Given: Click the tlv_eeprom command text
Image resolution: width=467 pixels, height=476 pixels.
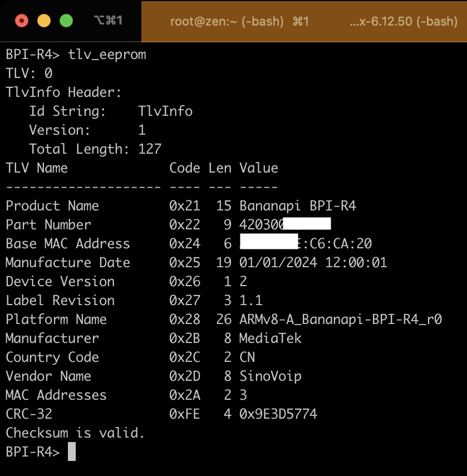Looking at the screenshot, I should (107, 55).
